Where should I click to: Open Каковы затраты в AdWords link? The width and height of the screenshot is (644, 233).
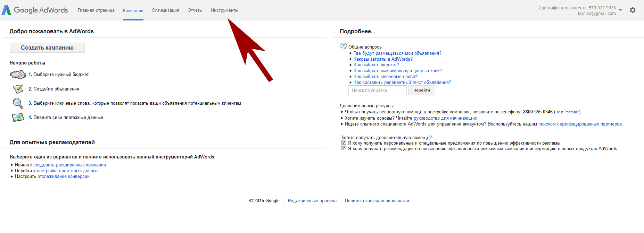(383, 59)
